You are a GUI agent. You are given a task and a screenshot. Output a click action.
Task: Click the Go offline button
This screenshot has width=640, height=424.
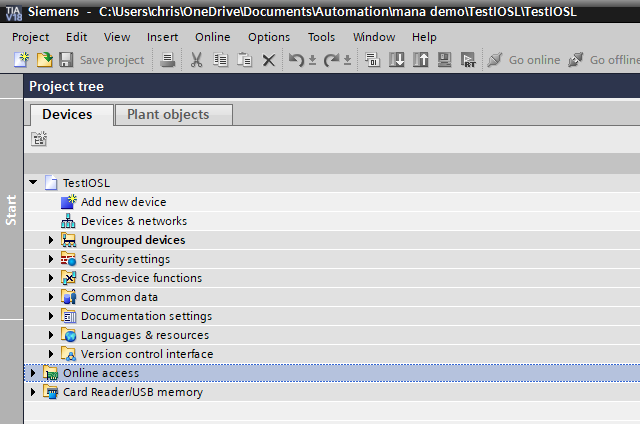click(604, 60)
